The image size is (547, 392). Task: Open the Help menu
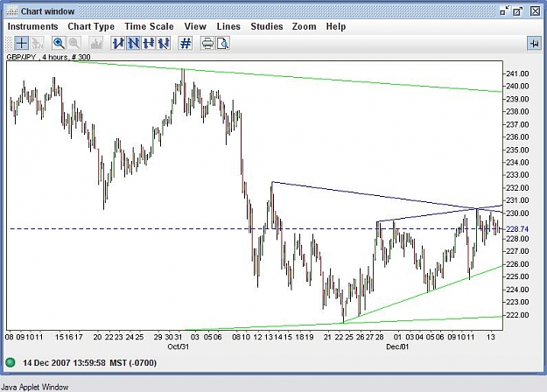pyautogui.click(x=336, y=26)
